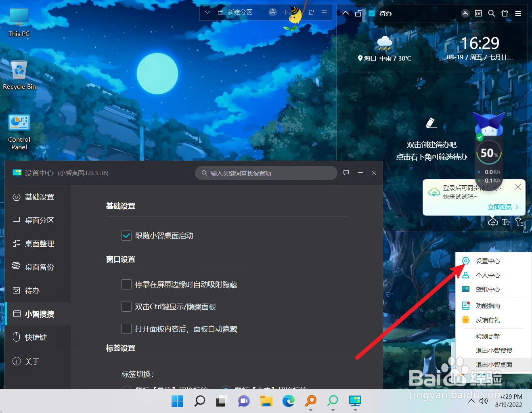The image size is (532, 413).
Task: Minimize the 设置中心 window
Action: click(x=360, y=173)
